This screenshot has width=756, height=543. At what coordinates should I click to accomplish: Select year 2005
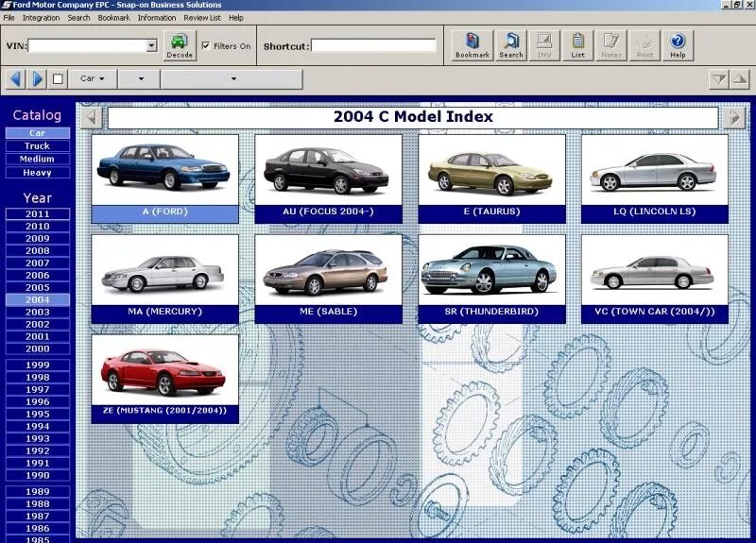[38, 288]
